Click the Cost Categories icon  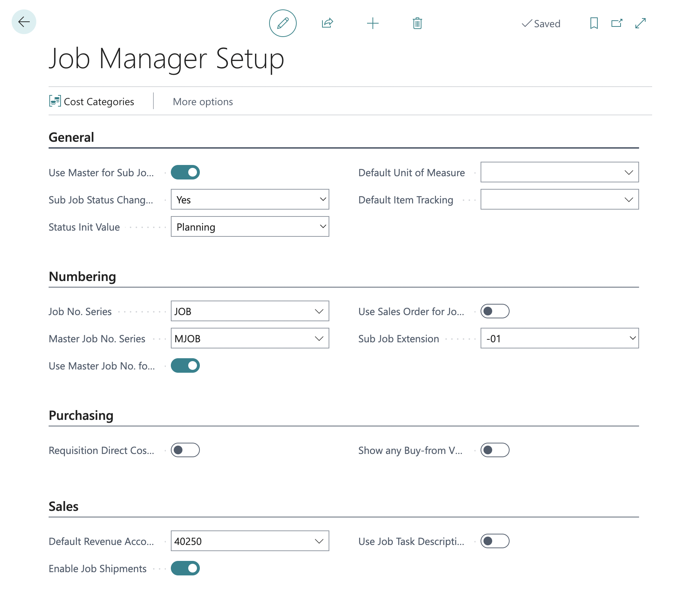click(55, 101)
